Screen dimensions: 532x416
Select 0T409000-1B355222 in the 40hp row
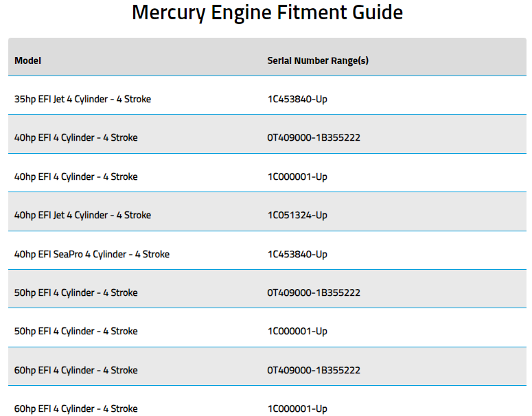314,138
